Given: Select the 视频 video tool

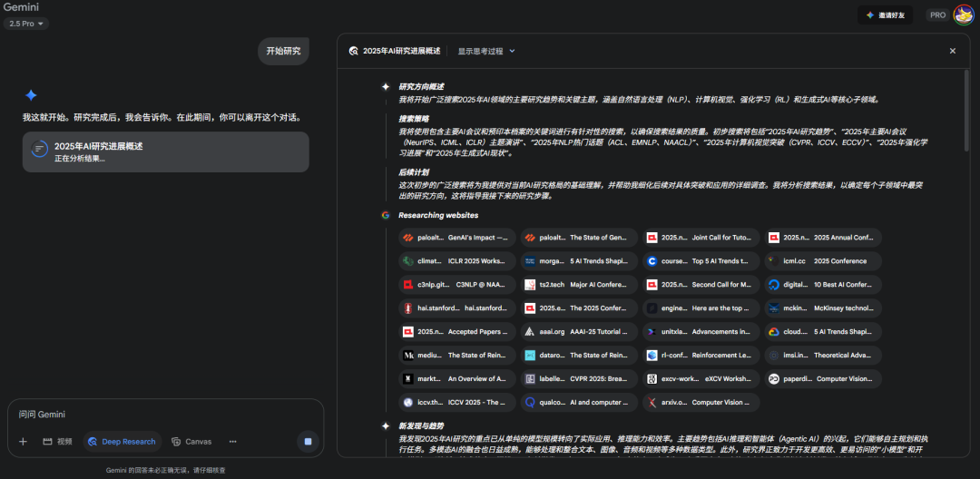Looking at the screenshot, I should 57,442.
